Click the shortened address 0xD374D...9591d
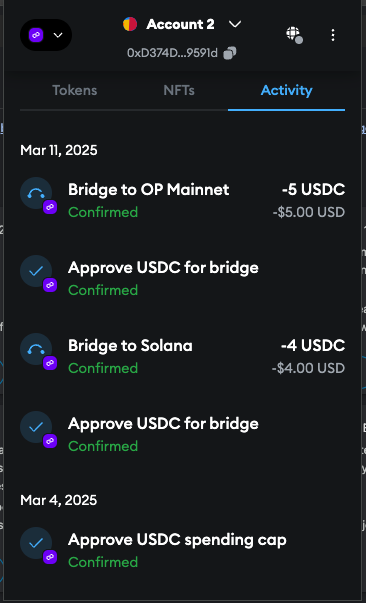The image size is (366, 603). tap(173, 53)
